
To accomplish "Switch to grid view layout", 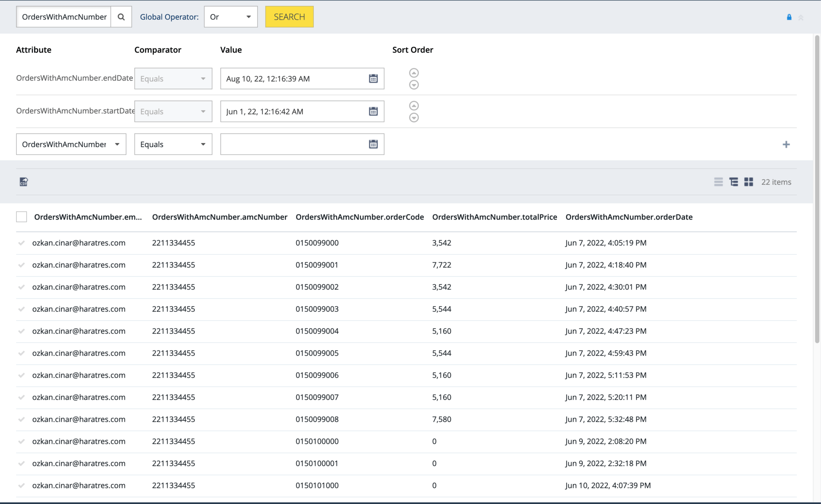I will pos(748,182).
